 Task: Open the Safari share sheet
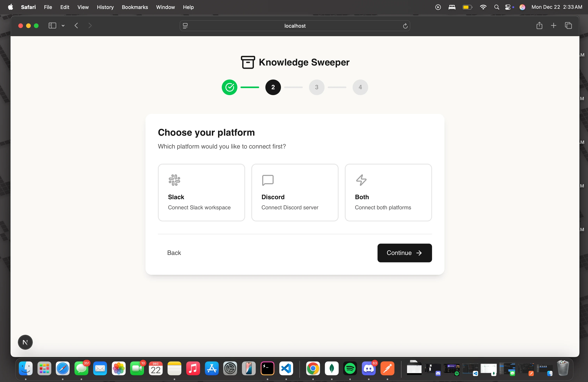point(539,26)
